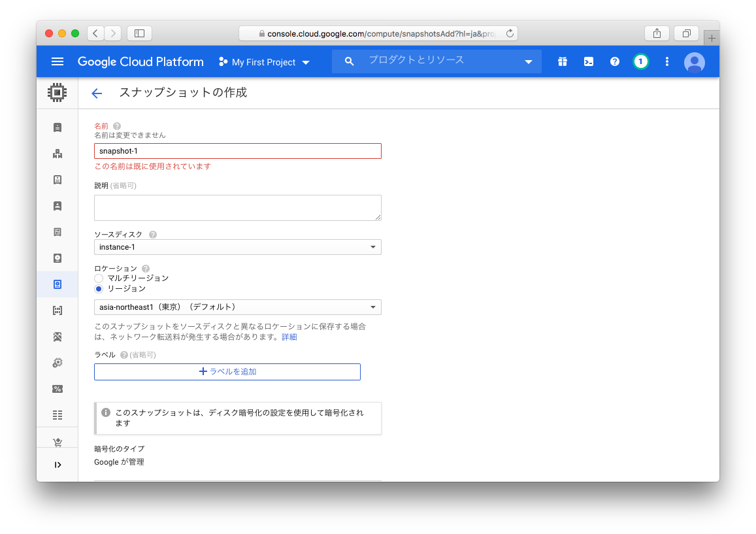Select the リージョン radio option
The width and height of the screenshot is (756, 534).
tap(99, 289)
